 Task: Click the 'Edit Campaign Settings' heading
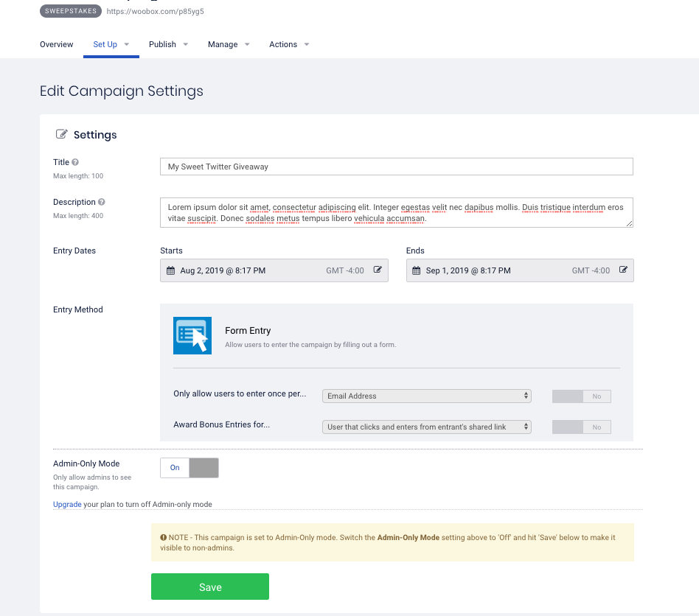[121, 91]
